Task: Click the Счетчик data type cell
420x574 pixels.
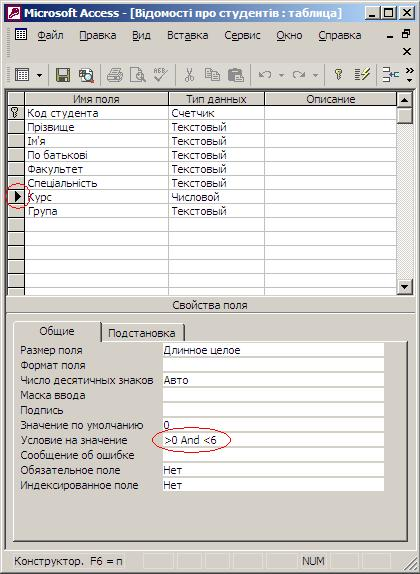Action: click(216, 113)
